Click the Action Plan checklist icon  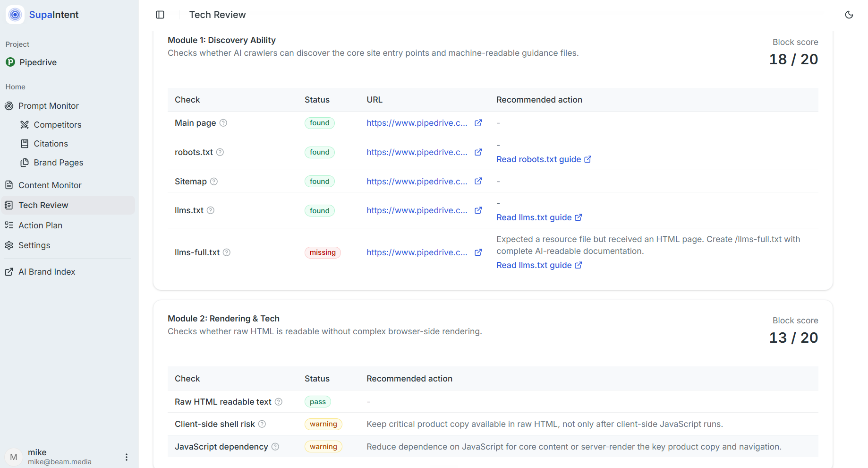pos(9,225)
